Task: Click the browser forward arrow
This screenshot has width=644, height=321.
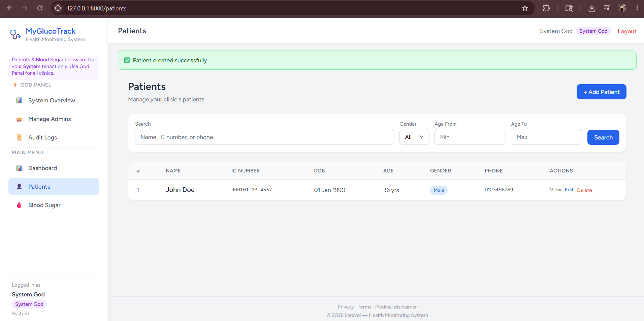Action: (25, 8)
